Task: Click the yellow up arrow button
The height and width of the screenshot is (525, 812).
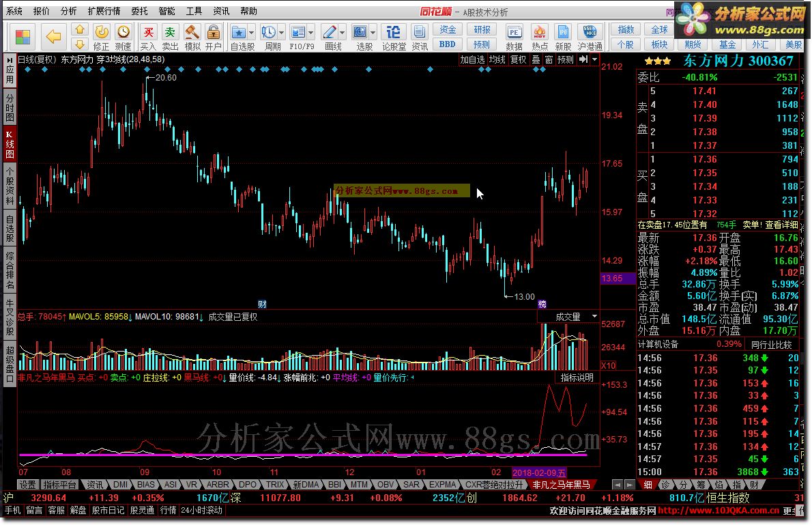Action: point(79,30)
